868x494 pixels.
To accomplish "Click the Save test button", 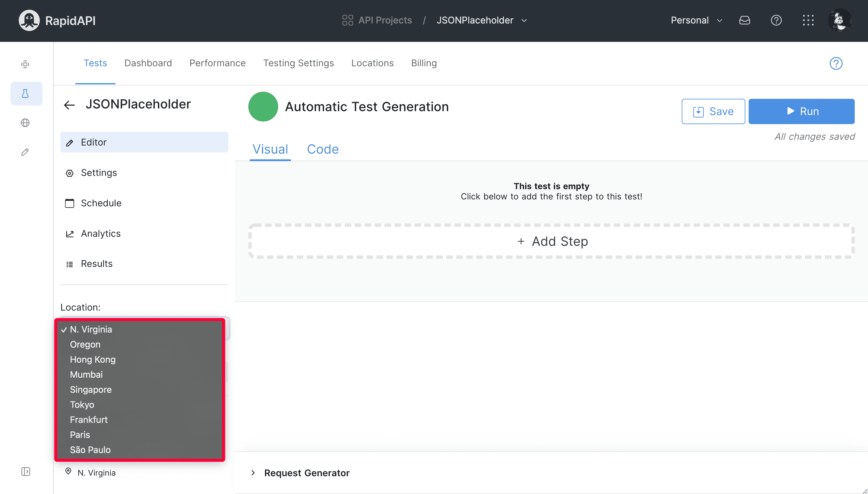I will 713,111.
